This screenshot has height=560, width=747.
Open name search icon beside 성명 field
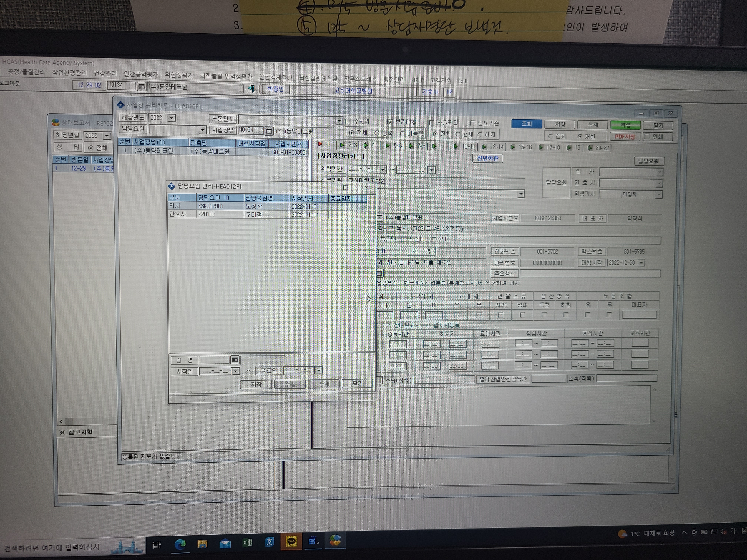[x=235, y=360]
